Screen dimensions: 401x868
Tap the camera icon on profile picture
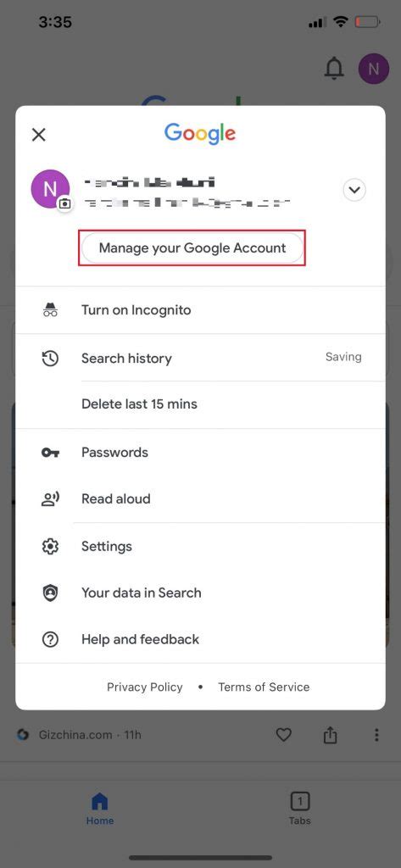coord(65,203)
